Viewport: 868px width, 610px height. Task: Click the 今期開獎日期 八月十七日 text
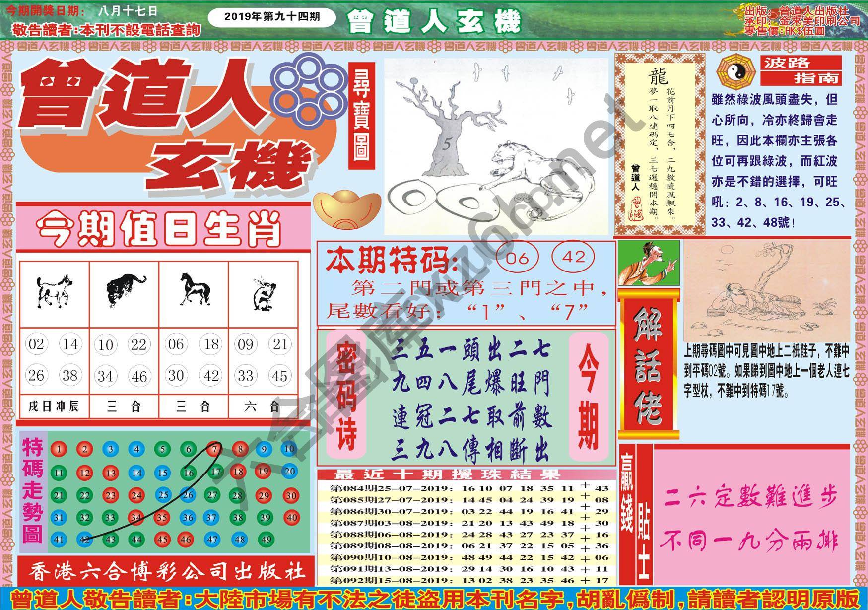coord(82,10)
